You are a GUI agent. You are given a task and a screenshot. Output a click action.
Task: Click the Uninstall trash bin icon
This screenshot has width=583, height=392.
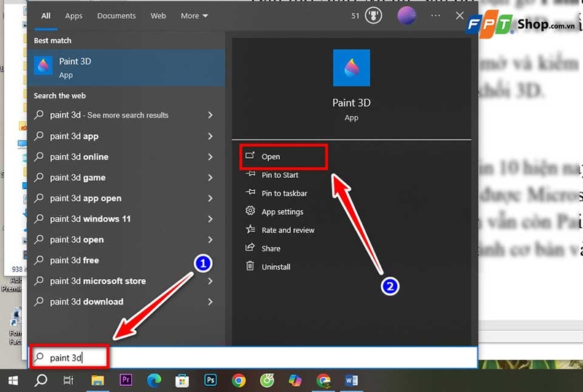(x=250, y=266)
